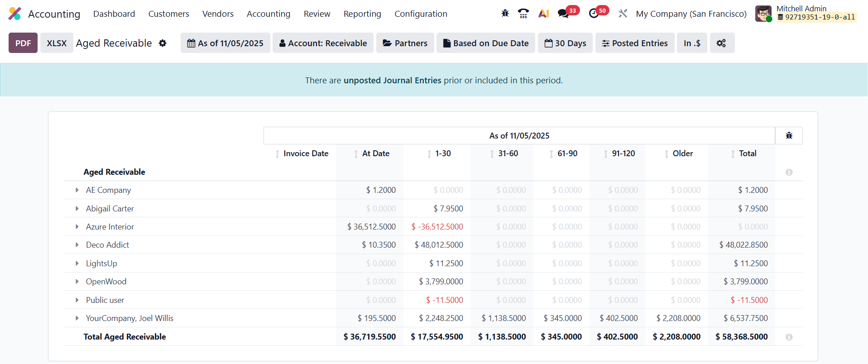Expand the Deco Addict partner line
This screenshot has width=868, height=364.
coord(77,245)
